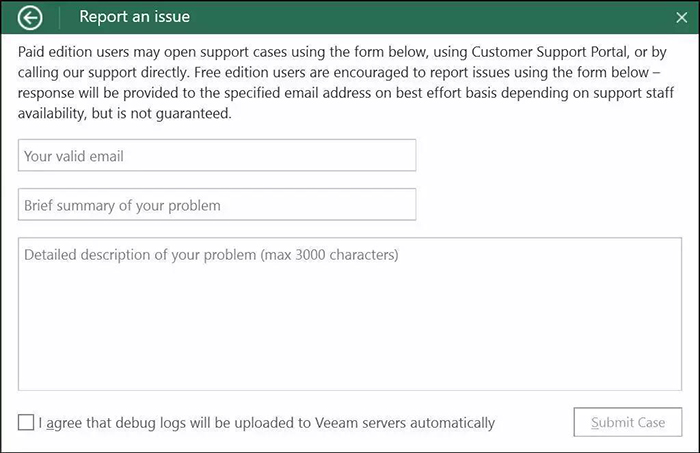The width and height of the screenshot is (700, 453).
Task: Close the Report an issue dialog
Action: pyautogui.click(x=682, y=17)
